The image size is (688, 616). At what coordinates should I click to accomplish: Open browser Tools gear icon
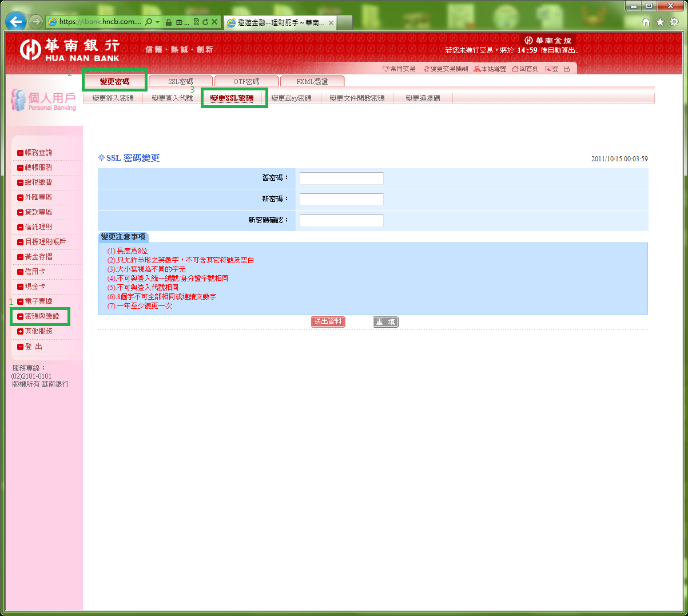674,22
